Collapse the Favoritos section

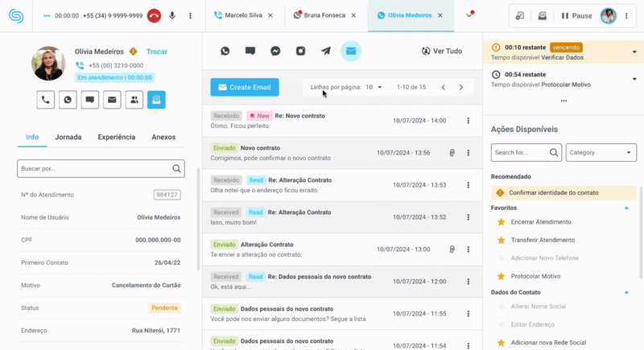(x=626, y=208)
